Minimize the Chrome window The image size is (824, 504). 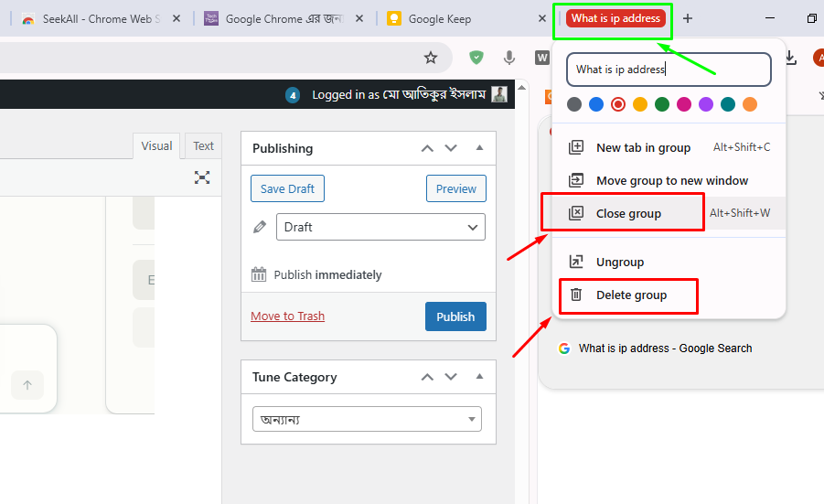(x=770, y=18)
